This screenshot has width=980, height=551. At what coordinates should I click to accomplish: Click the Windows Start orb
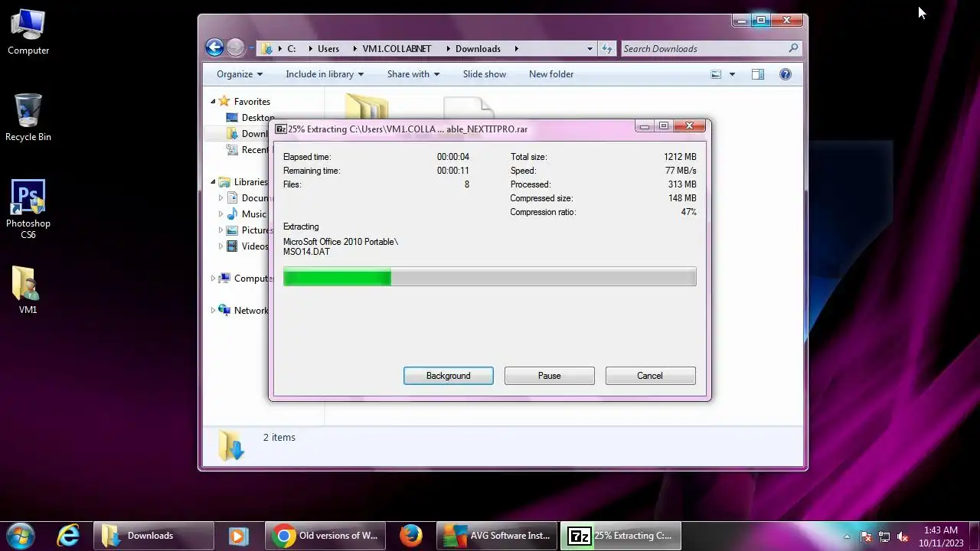pos(21,536)
